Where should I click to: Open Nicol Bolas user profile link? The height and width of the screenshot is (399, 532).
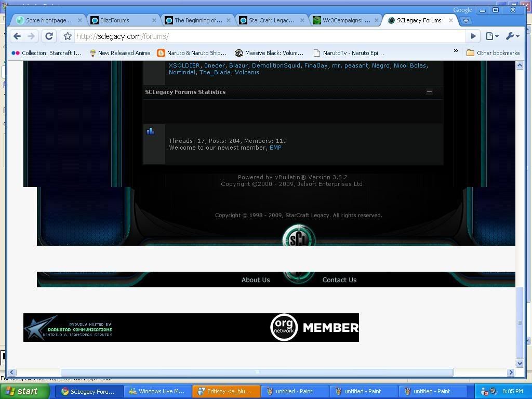click(x=410, y=65)
